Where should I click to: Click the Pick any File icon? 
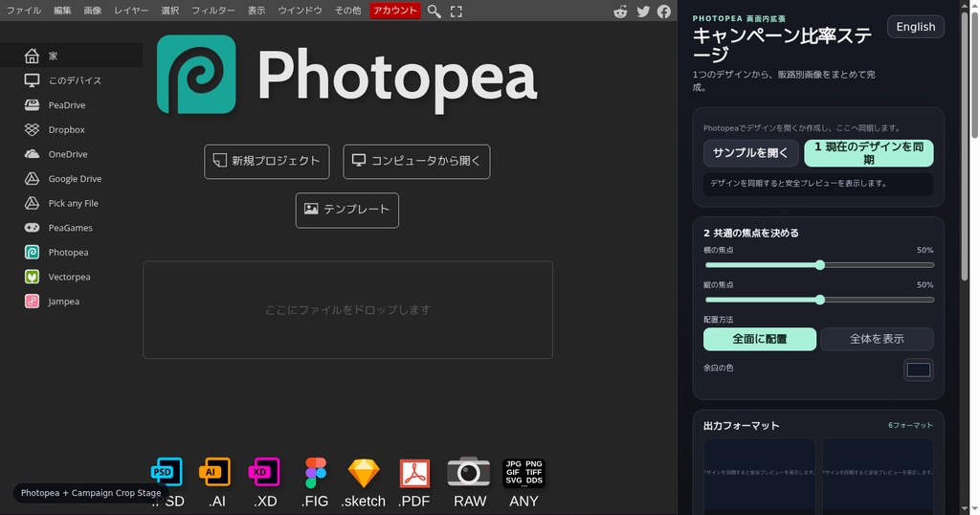point(32,203)
